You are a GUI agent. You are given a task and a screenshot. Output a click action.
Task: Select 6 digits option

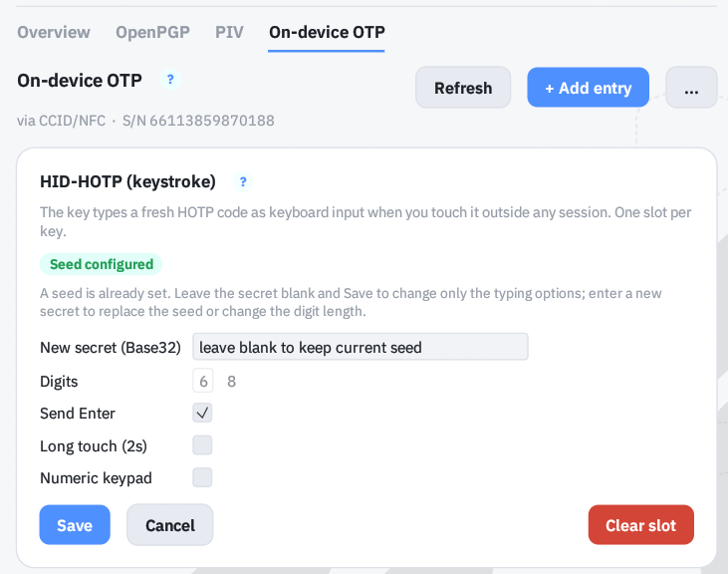pyautogui.click(x=203, y=381)
